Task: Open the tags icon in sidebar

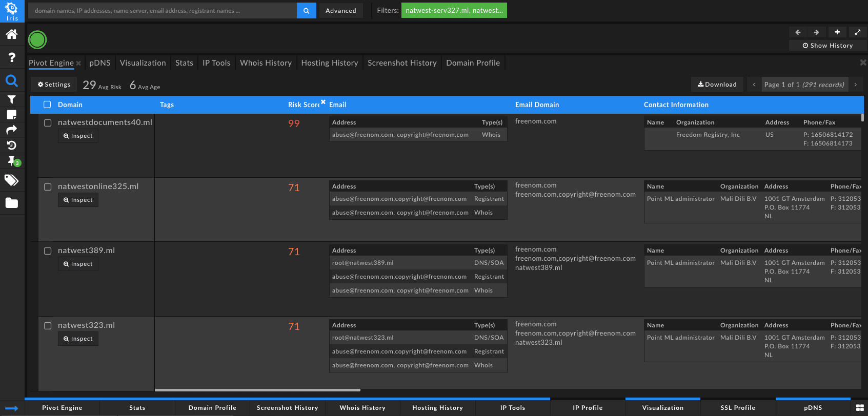Action: tap(12, 180)
